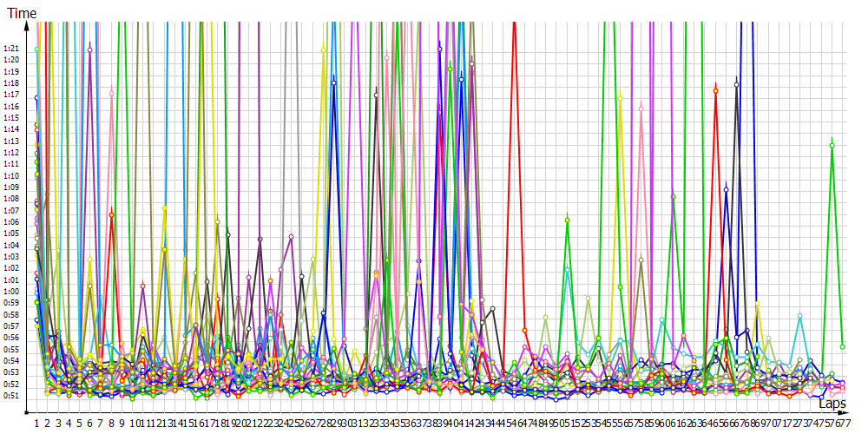The height and width of the screenshot is (434, 868).
Task: Select the green peak marker near lap 75
Action: point(832,146)
